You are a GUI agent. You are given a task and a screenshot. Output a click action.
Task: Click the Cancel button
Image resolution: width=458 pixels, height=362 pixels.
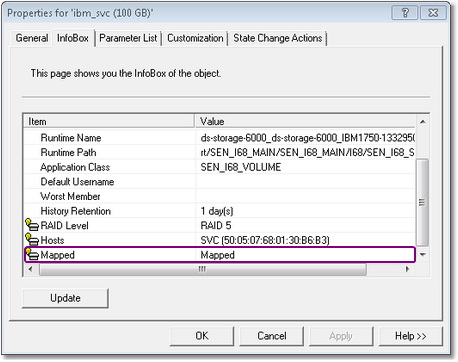click(x=272, y=336)
